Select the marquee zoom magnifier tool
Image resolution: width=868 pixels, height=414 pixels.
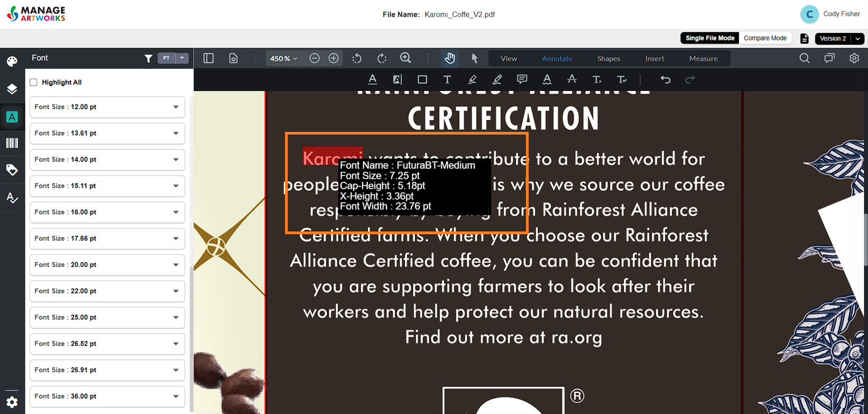[x=406, y=58]
